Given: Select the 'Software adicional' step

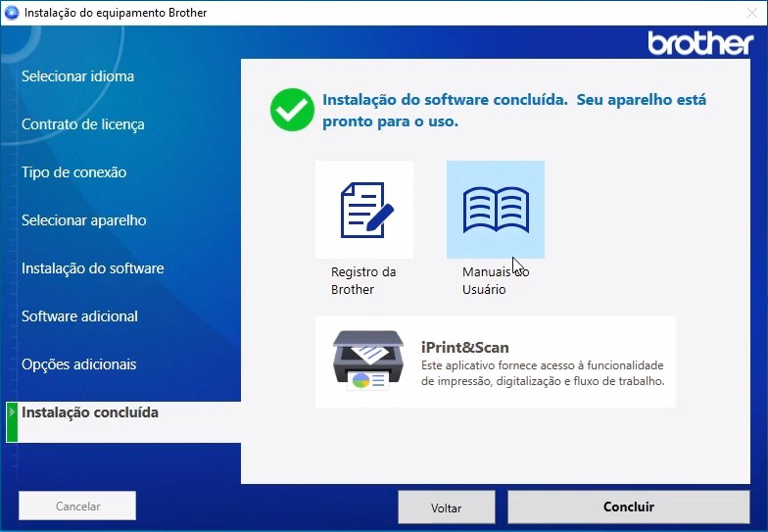Looking at the screenshot, I should point(79,316).
